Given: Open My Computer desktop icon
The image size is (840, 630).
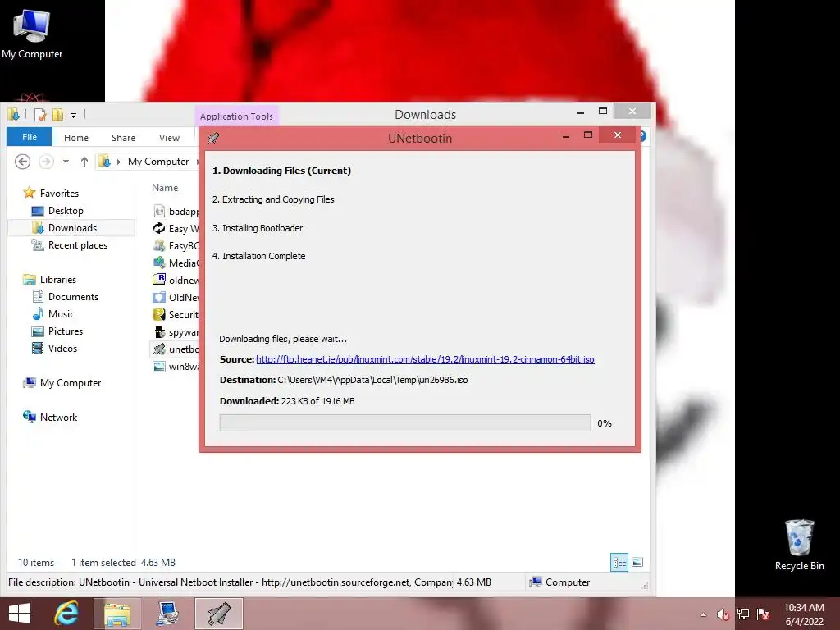Looking at the screenshot, I should click(x=32, y=34).
